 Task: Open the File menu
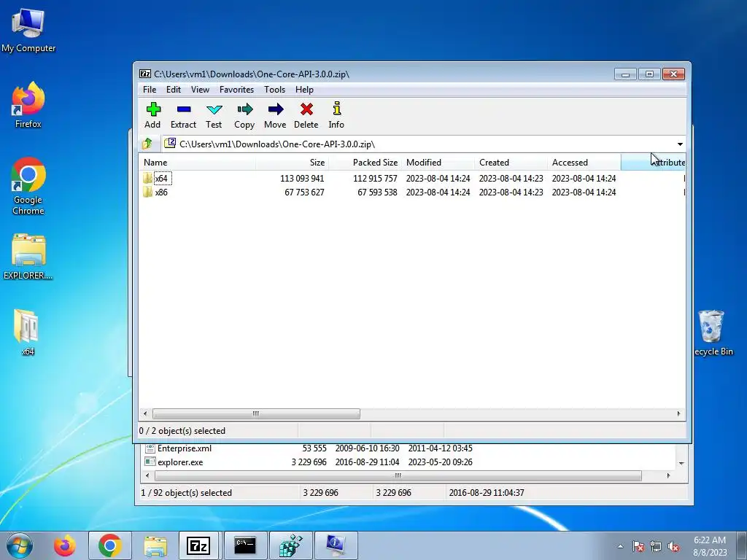pyautogui.click(x=150, y=90)
